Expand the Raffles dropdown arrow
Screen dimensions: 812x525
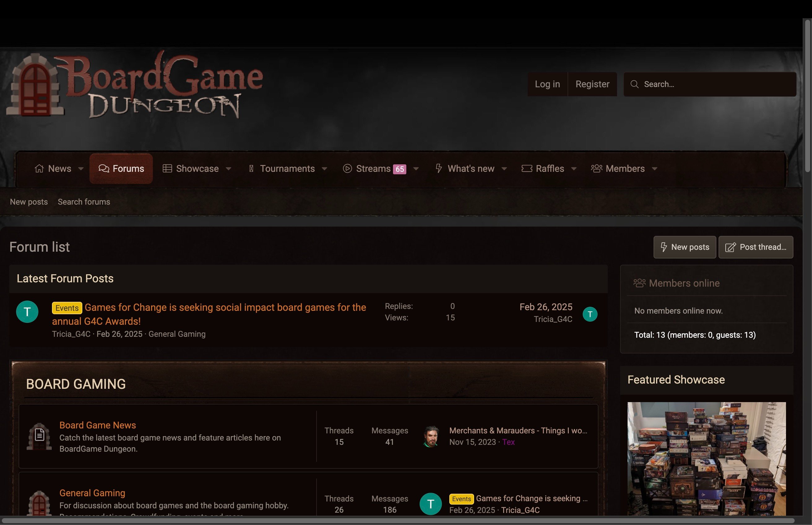click(x=574, y=168)
